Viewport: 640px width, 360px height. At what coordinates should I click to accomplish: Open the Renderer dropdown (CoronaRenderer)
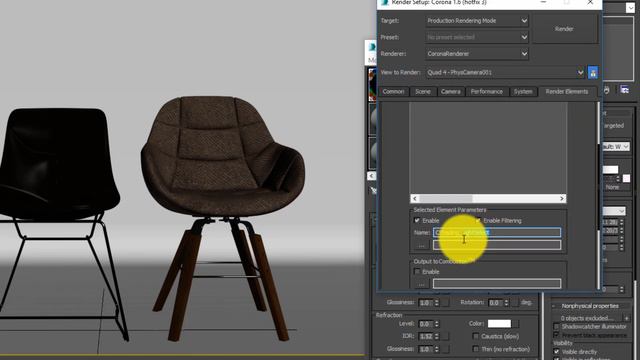[x=477, y=53]
